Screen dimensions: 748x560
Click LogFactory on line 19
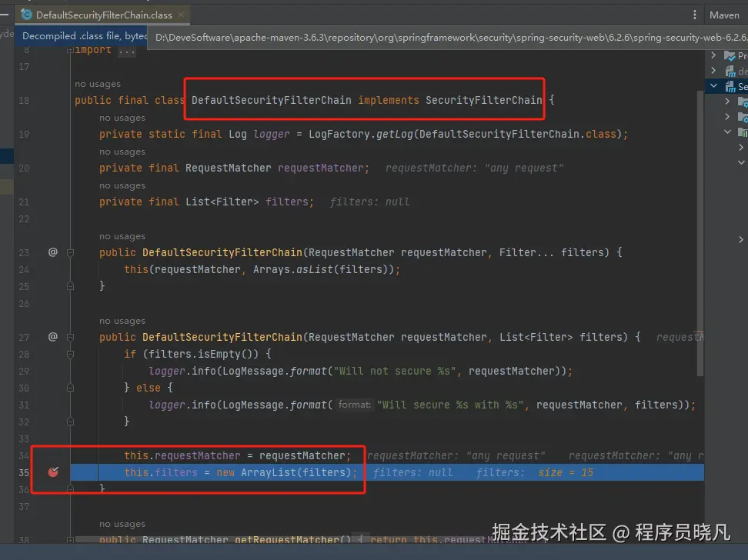339,134
